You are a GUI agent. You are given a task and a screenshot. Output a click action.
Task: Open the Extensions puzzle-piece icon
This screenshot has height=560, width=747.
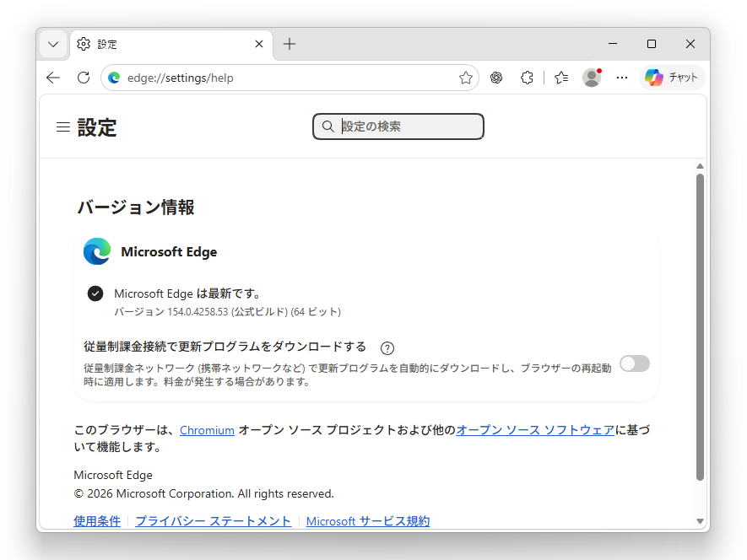[x=527, y=78]
